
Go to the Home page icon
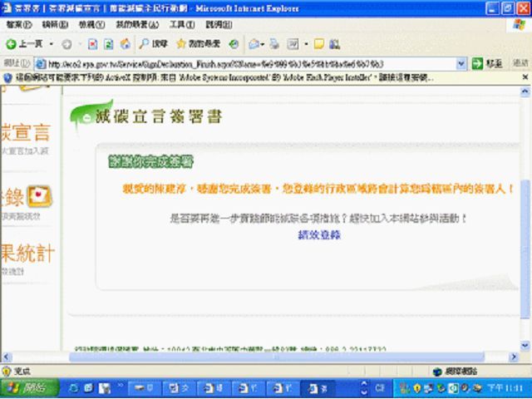click(126, 43)
